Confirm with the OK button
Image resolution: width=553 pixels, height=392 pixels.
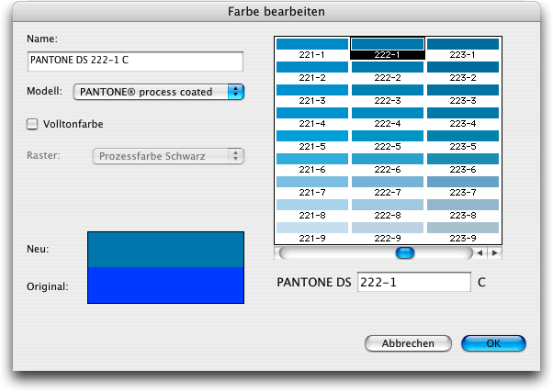pos(493,343)
